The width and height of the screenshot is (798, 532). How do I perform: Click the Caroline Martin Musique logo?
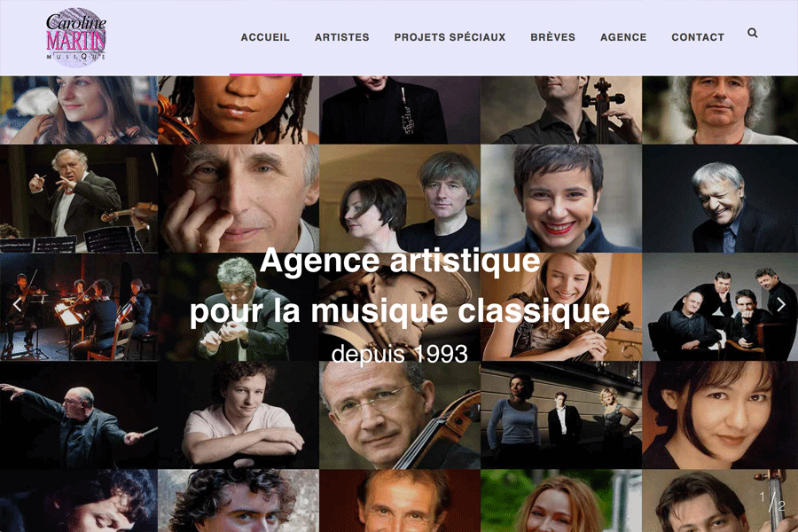click(x=76, y=37)
